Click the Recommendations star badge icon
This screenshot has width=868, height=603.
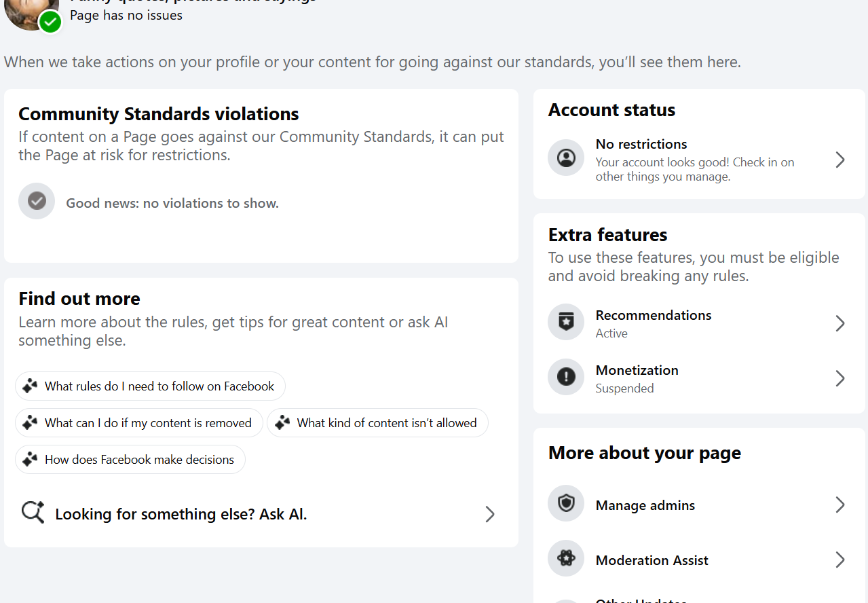point(566,322)
